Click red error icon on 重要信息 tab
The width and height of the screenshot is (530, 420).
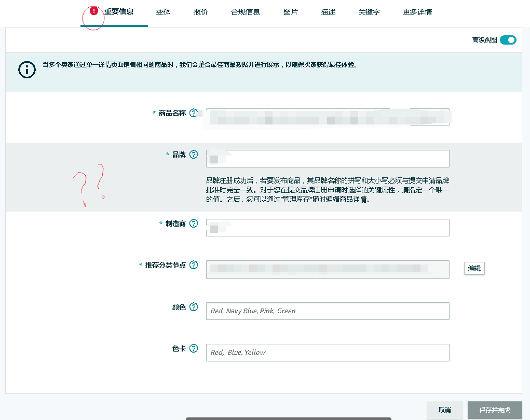(x=93, y=11)
